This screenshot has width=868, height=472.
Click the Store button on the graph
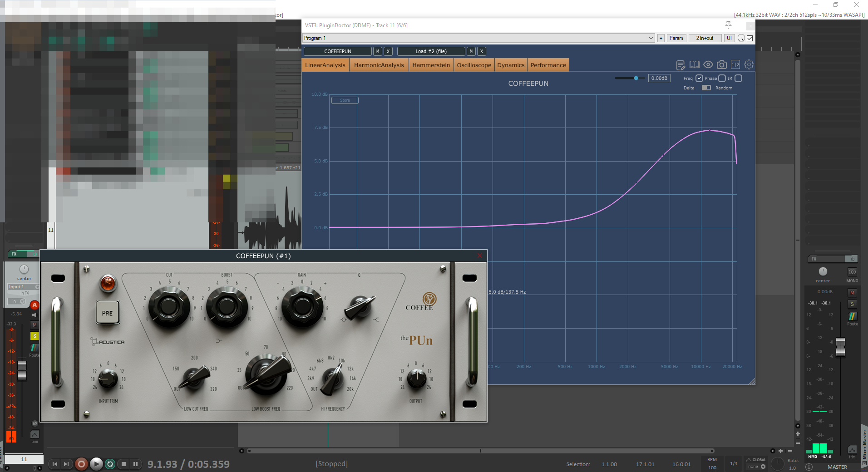[345, 100]
